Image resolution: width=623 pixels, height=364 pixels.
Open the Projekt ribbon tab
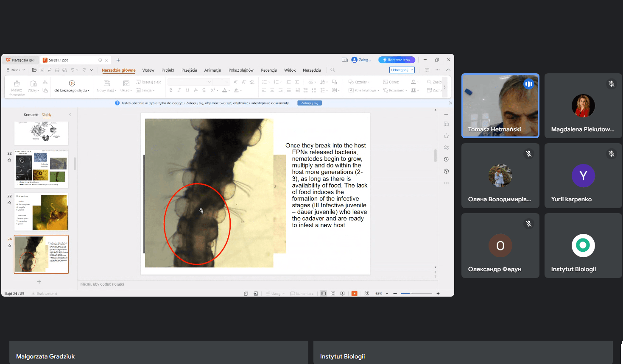pyautogui.click(x=168, y=70)
